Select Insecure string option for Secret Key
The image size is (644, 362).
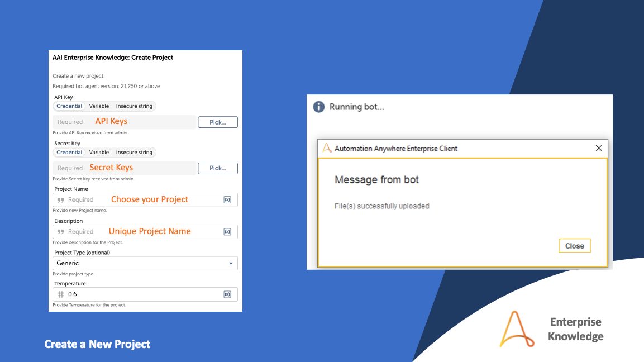134,152
